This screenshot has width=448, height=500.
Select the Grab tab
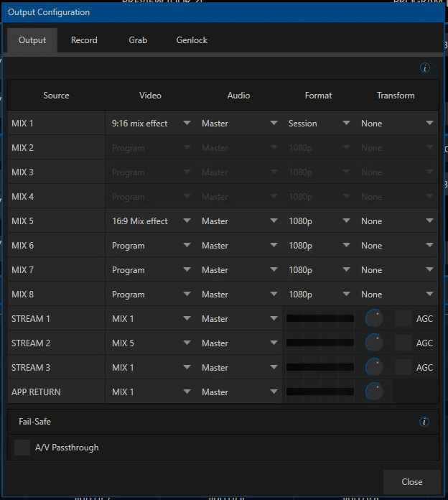click(x=138, y=40)
